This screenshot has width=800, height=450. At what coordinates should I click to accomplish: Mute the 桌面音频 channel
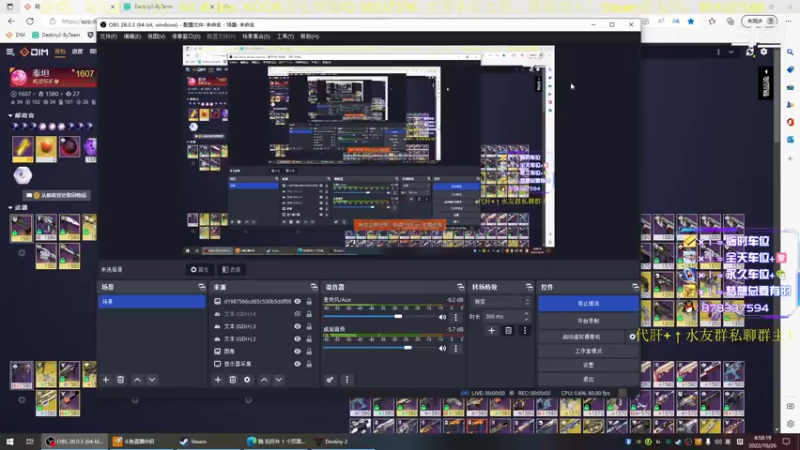[442, 349]
